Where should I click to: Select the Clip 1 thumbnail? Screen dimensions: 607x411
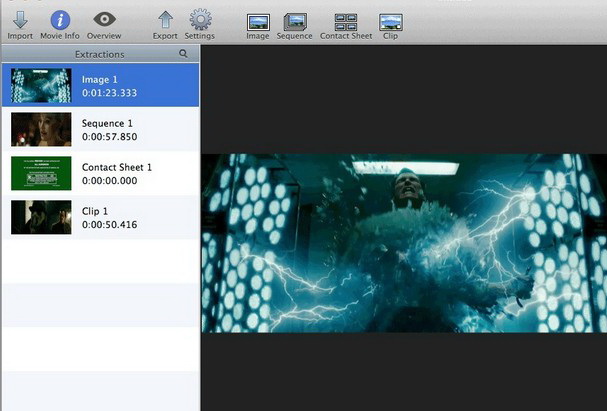tap(41, 217)
